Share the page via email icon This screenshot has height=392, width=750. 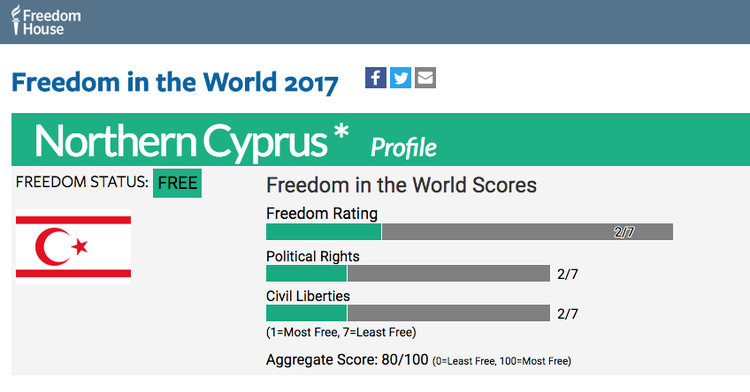tap(425, 77)
